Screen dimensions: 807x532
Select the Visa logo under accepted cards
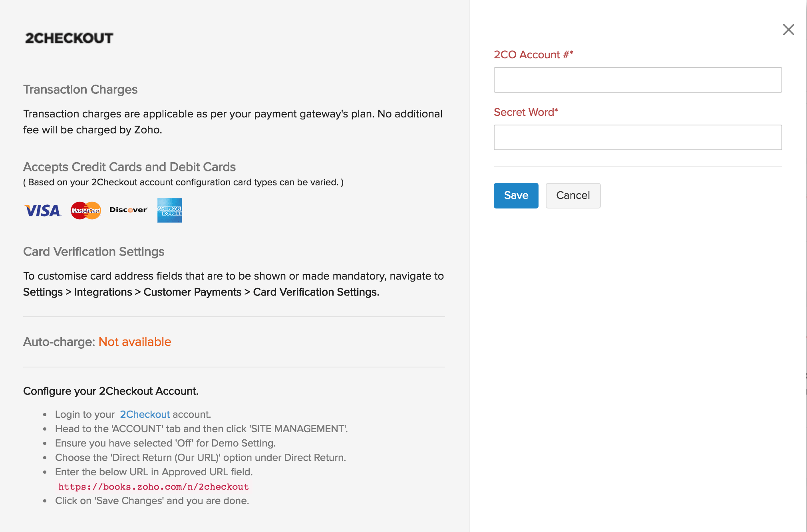[42, 210]
